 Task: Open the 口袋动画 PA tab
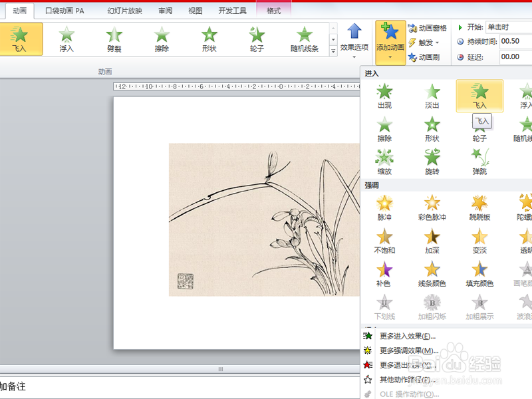(65, 11)
